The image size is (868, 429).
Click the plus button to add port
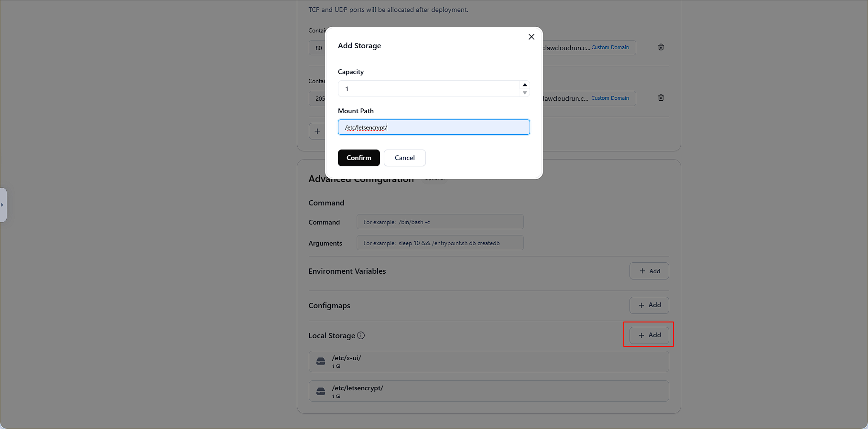(x=317, y=131)
